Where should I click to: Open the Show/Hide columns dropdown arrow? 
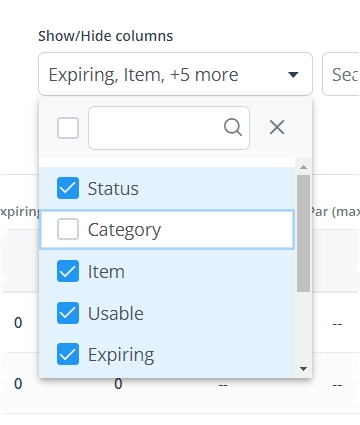(293, 75)
